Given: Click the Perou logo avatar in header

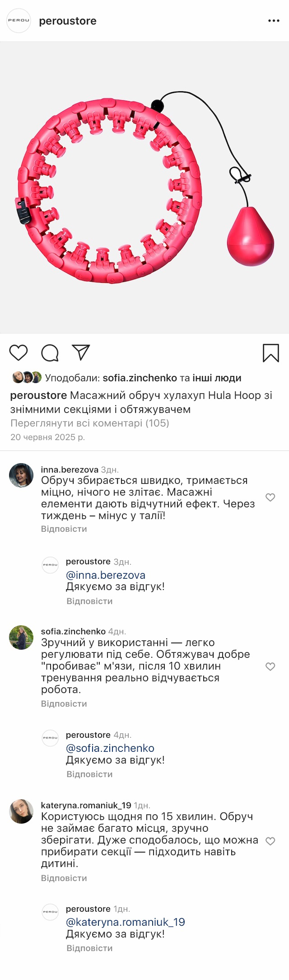Looking at the screenshot, I should pos(19,21).
